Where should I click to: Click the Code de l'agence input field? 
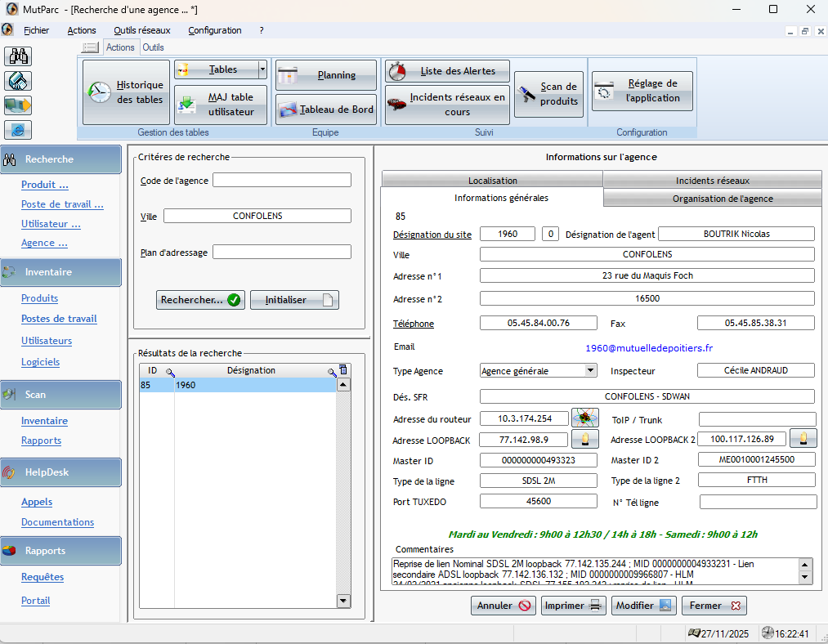point(281,180)
